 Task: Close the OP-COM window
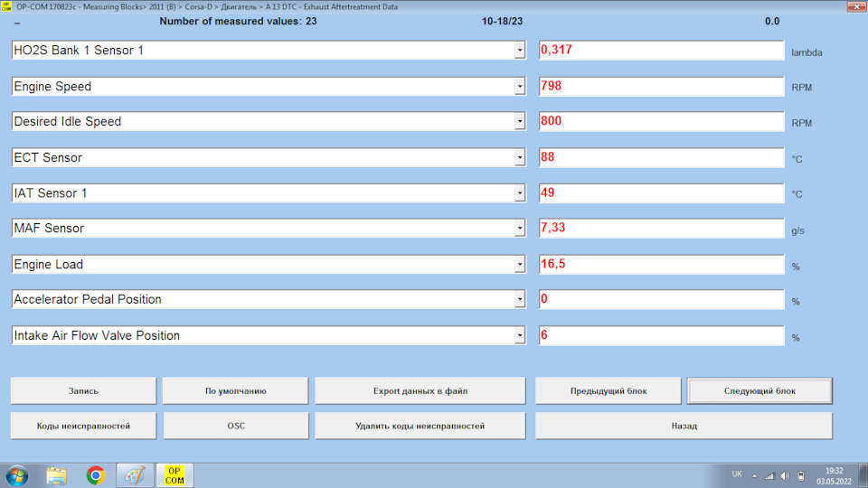[856, 6]
